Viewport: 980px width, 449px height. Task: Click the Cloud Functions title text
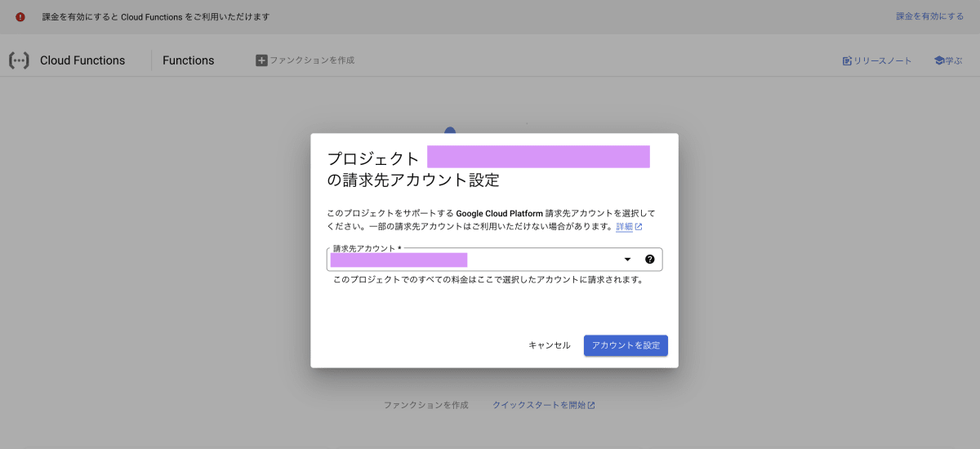pos(82,60)
